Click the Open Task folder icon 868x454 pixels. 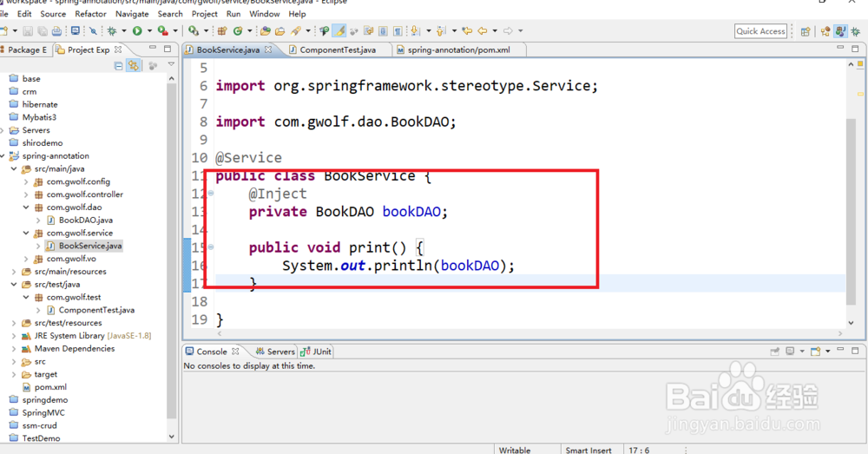click(280, 31)
